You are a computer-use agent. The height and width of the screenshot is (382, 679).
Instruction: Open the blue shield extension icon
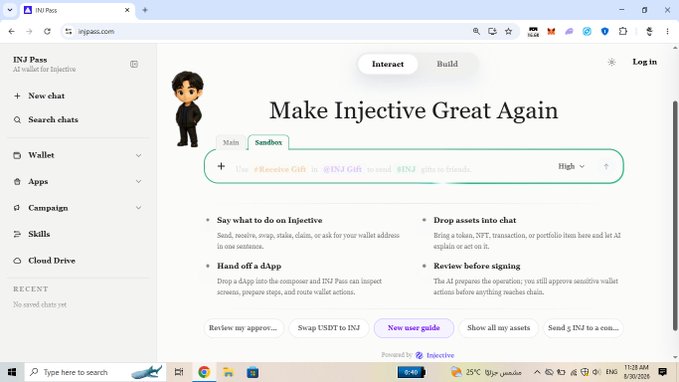605,32
